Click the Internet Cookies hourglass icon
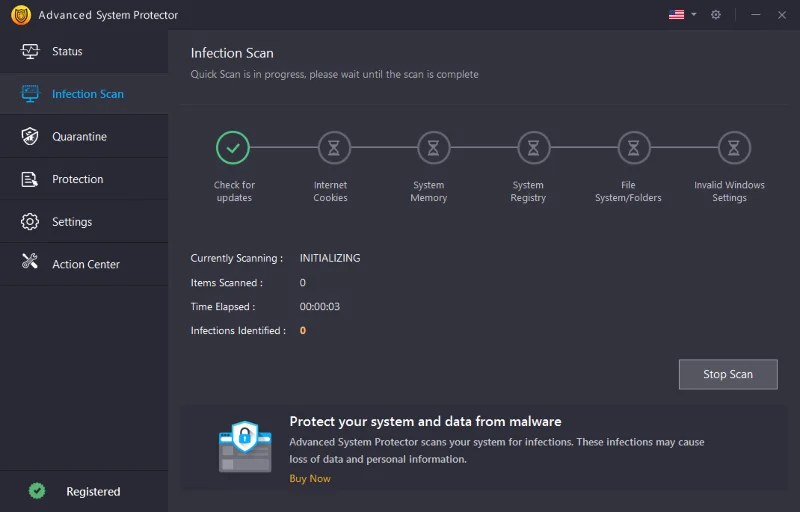Viewport: 800px width, 512px height. [x=334, y=148]
